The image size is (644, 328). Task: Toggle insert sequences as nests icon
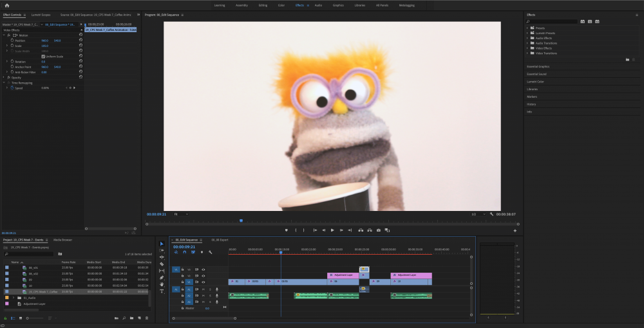176,252
